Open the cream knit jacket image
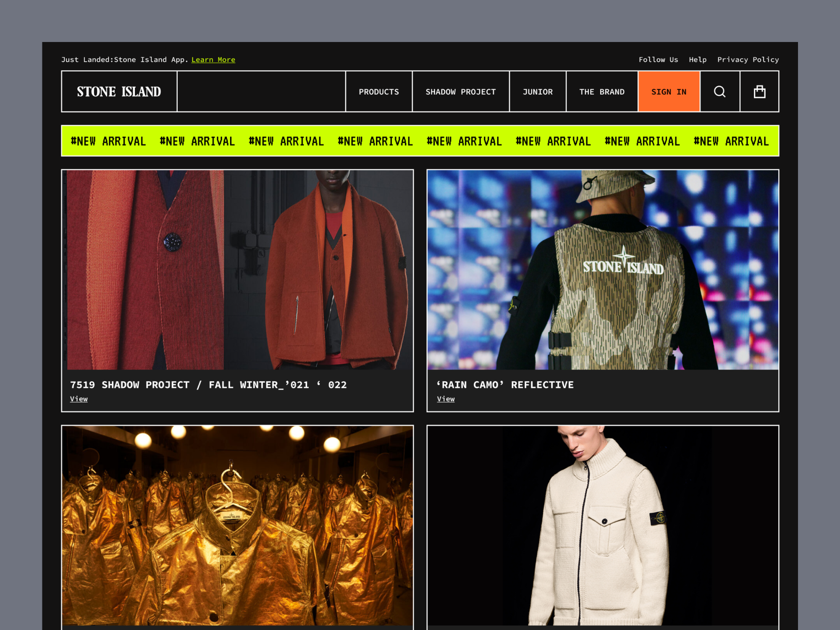Screen dimensions: 840x630 [603, 526]
